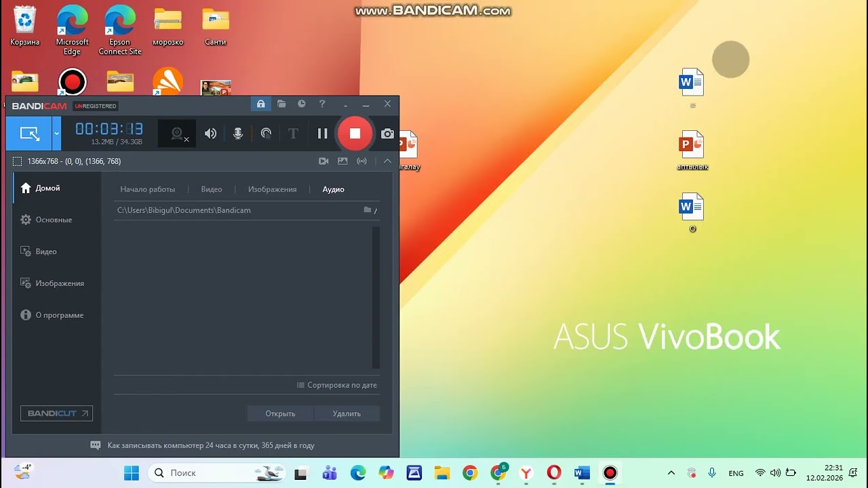Open Epson Connect Site shortcut

point(120,30)
